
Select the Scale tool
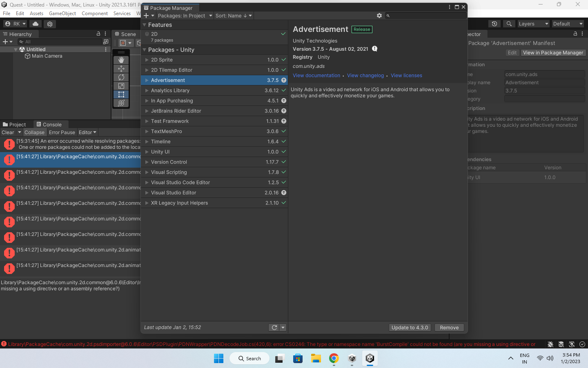pyautogui.click(x=121, y=85)
